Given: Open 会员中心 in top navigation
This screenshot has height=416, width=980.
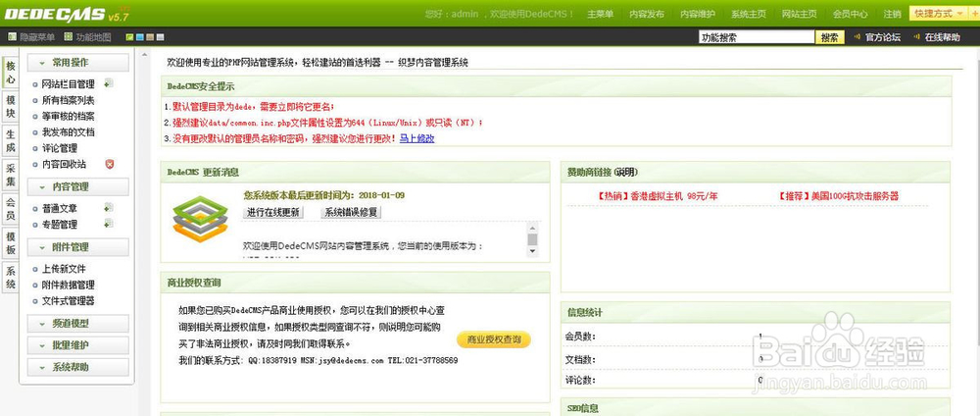Looking at the screenshot, I should (x=850, y=14).
